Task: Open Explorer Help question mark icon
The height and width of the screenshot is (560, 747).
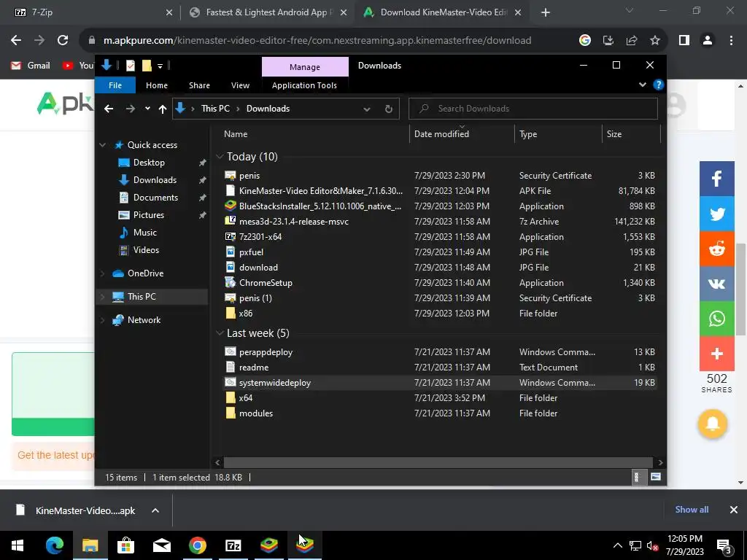Action: (x=659, y=85)
